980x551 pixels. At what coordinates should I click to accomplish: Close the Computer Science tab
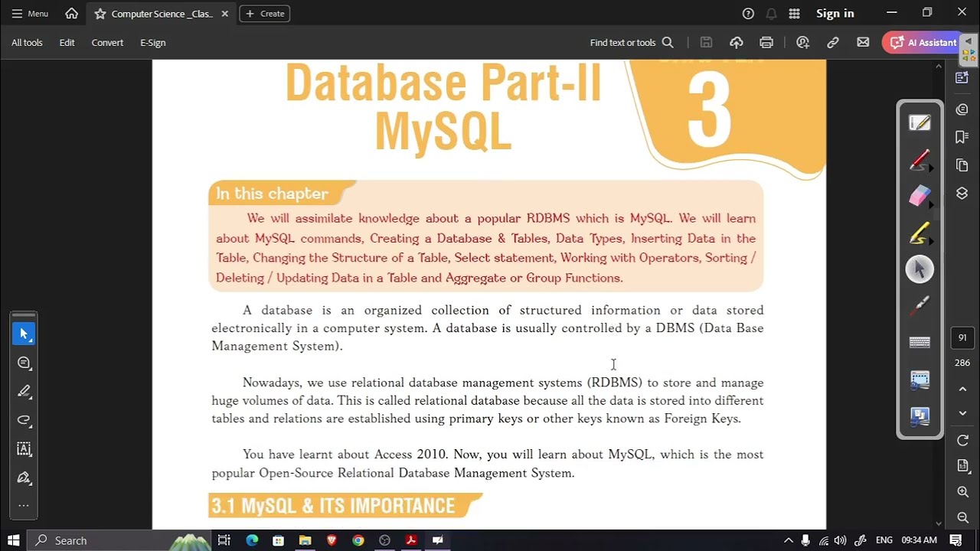pos(224,14)
